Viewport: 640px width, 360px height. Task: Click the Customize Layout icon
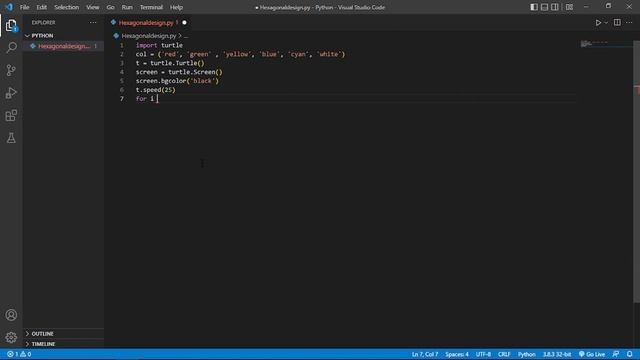click(x=569, y=7)
